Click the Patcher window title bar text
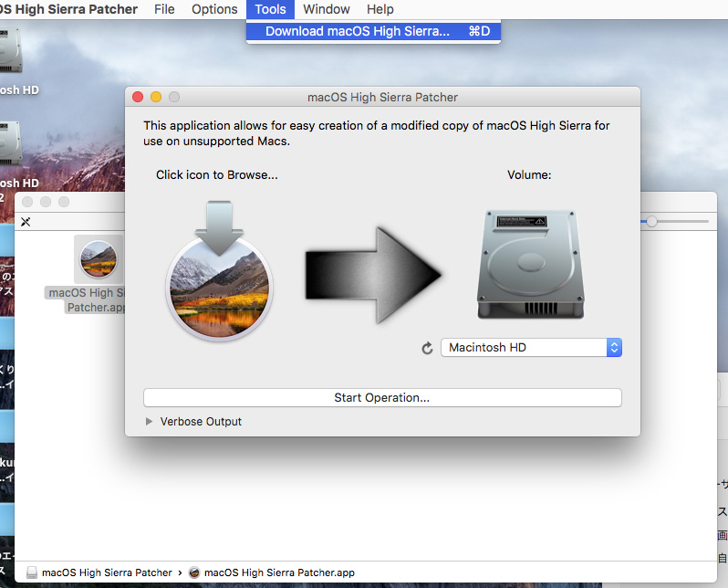This screenshot has width=728, height=588. pyautogui.click(x=382, y=97)
